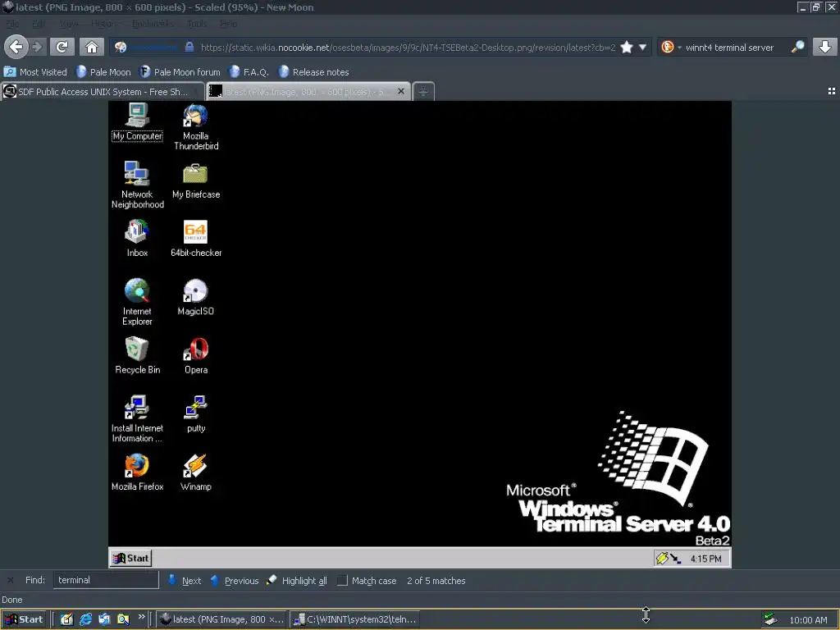
Task: Open the Windows Start menu on taskbar
Action: pos(24,619)
